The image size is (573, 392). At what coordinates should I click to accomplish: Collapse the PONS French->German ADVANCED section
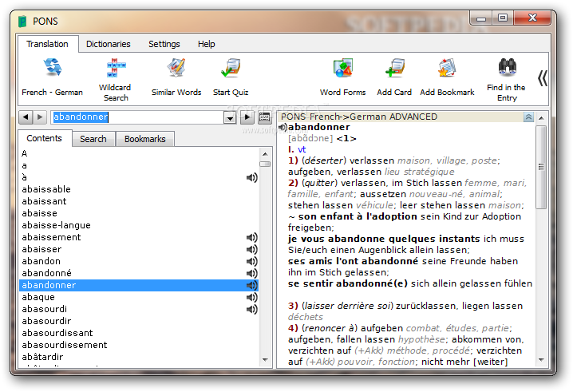pyautogui.click(x=528, y=117)
